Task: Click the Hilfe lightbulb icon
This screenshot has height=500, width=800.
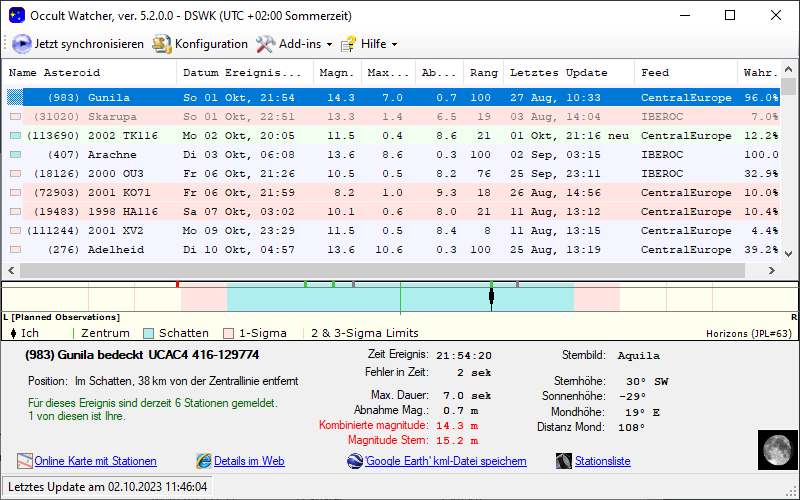Action: pyautogui.click(x=348, y=44)
